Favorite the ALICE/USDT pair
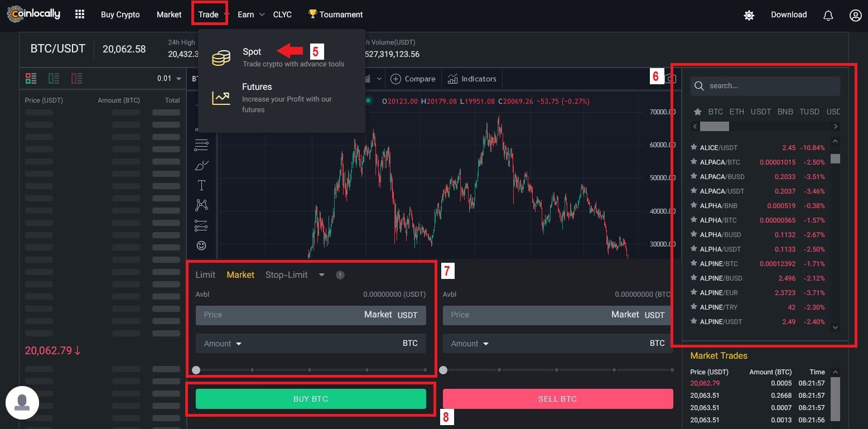Viewport: 868px width, 429px height. tap(694, 147)
